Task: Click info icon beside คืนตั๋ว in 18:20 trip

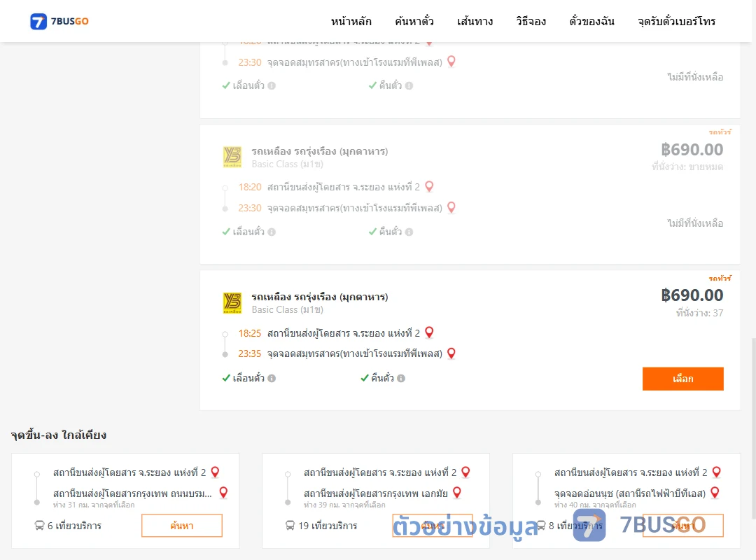Action: click(x=409, y=232)
